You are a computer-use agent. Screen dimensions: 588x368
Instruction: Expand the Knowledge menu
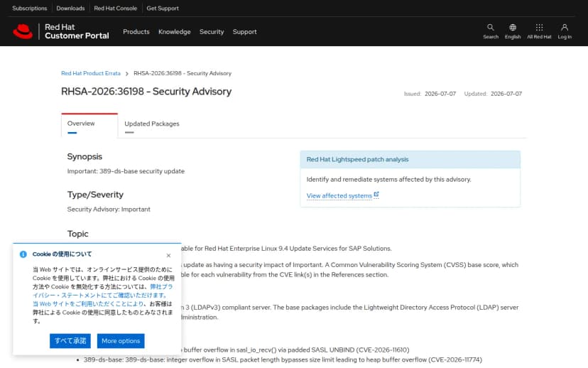pyautogui.click(x=175, y=32)
